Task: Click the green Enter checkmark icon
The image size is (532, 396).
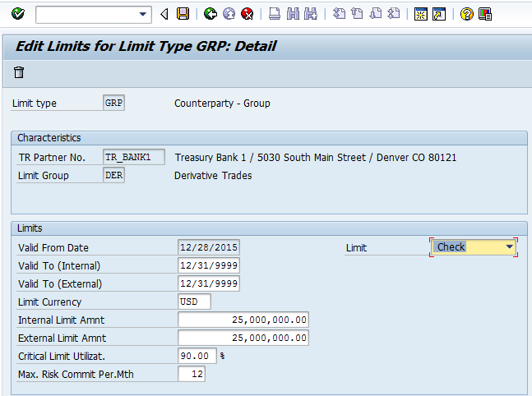Action: coord(17,14)
